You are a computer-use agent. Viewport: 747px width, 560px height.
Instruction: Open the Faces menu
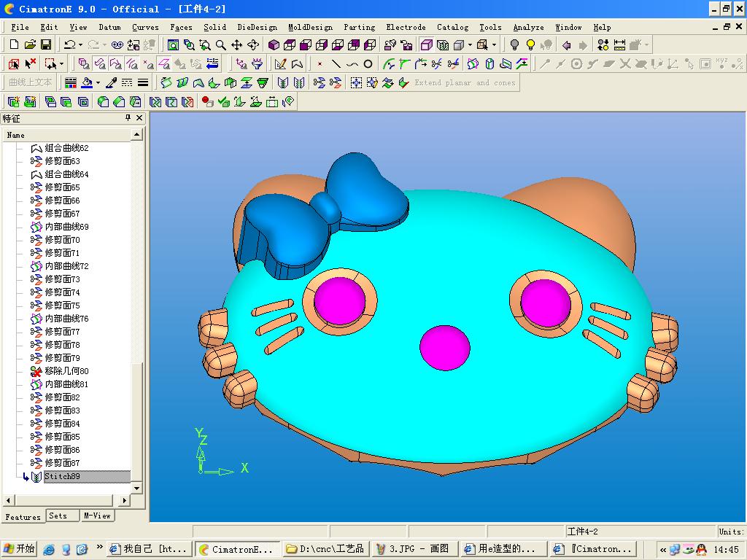pos(181,27)
